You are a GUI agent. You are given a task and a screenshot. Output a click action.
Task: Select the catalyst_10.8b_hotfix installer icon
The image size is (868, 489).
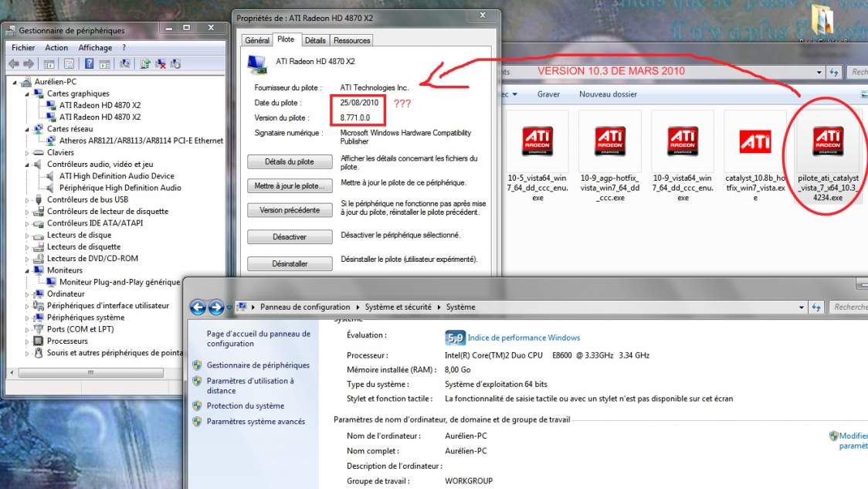(755, 142)
